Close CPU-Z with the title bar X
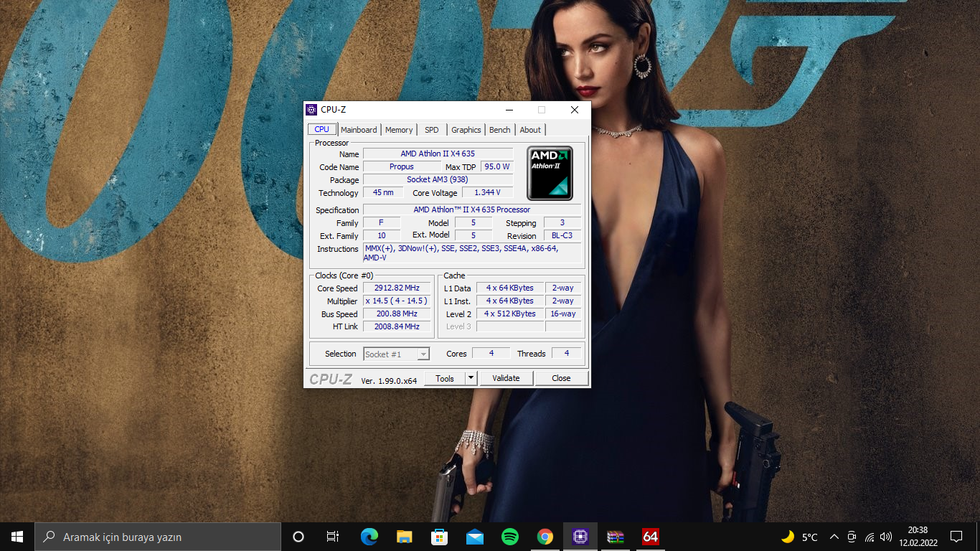 [575, 110]
